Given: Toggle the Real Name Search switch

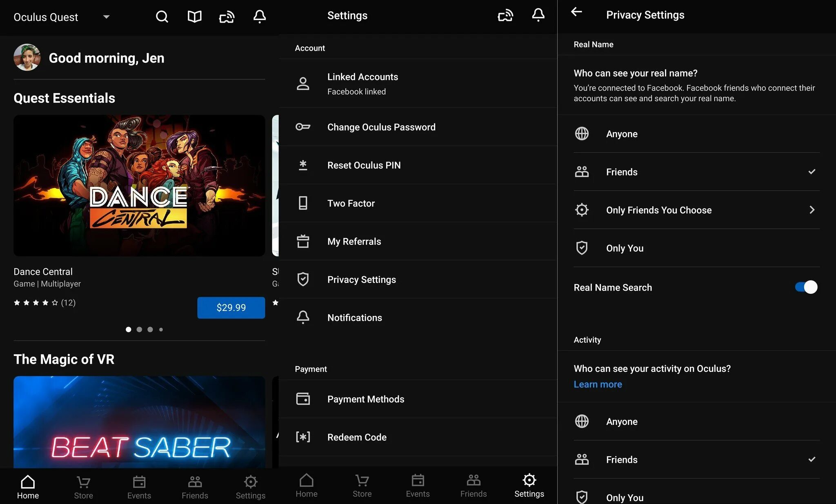Looking at the screenshot, I should (806, 288).
